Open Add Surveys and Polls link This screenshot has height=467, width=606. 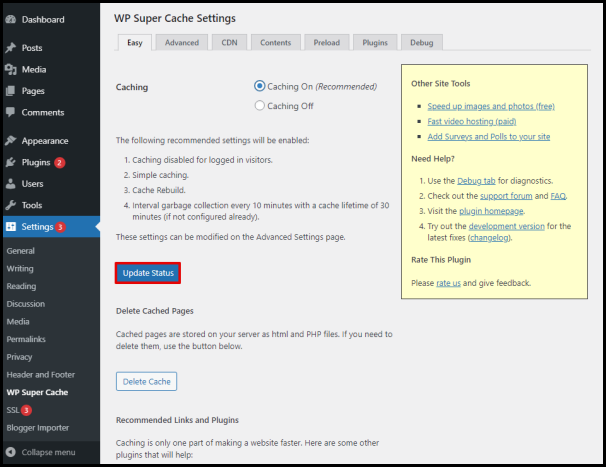pos(489,136)
